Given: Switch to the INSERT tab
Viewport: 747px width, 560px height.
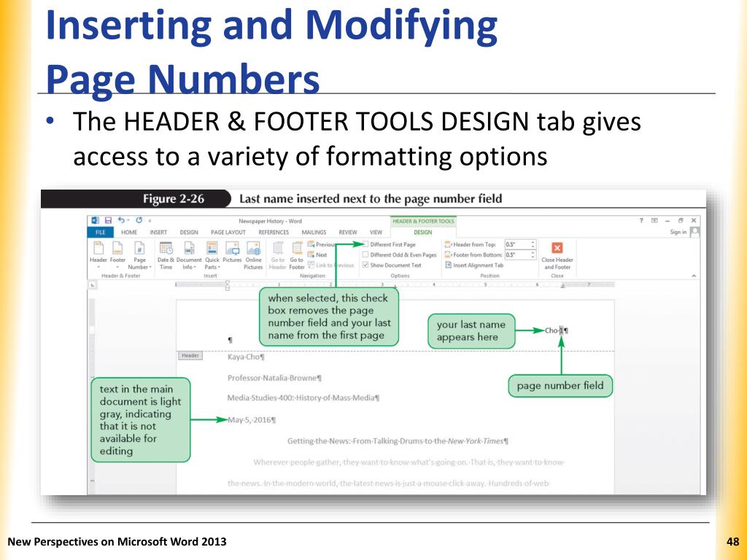Looking at the screenshot, I should coord(158,233).
